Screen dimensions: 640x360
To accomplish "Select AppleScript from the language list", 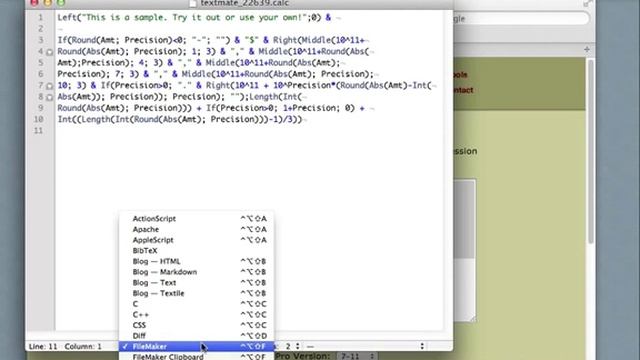I will click(196, 240).
